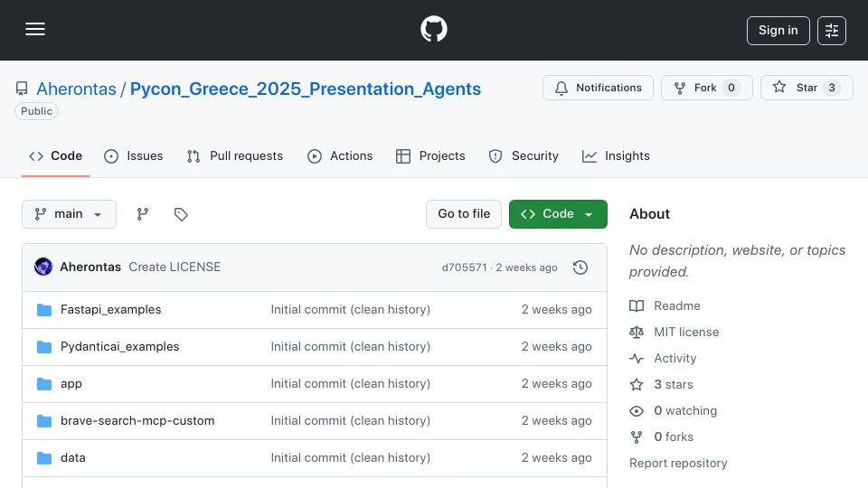This screenshot has width=868, height=488.
Task: Switch to the Insights tab
Action: [x=616, y=156]
